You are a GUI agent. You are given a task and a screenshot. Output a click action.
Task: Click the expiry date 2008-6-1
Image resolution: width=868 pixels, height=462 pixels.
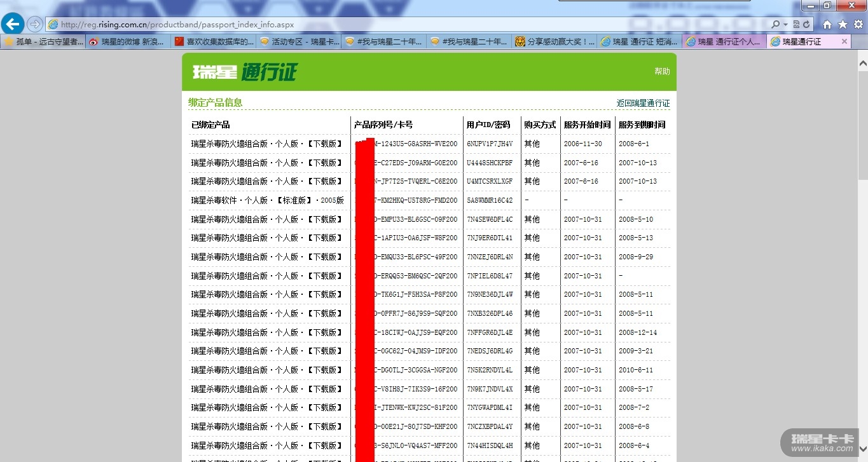(x=634, y=144)
